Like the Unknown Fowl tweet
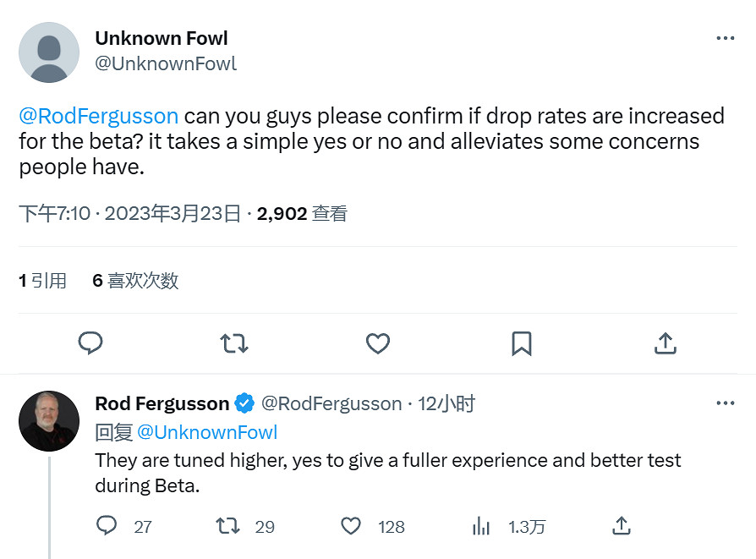The height and width of the screenshot is (559, 756). coord(378,343)
